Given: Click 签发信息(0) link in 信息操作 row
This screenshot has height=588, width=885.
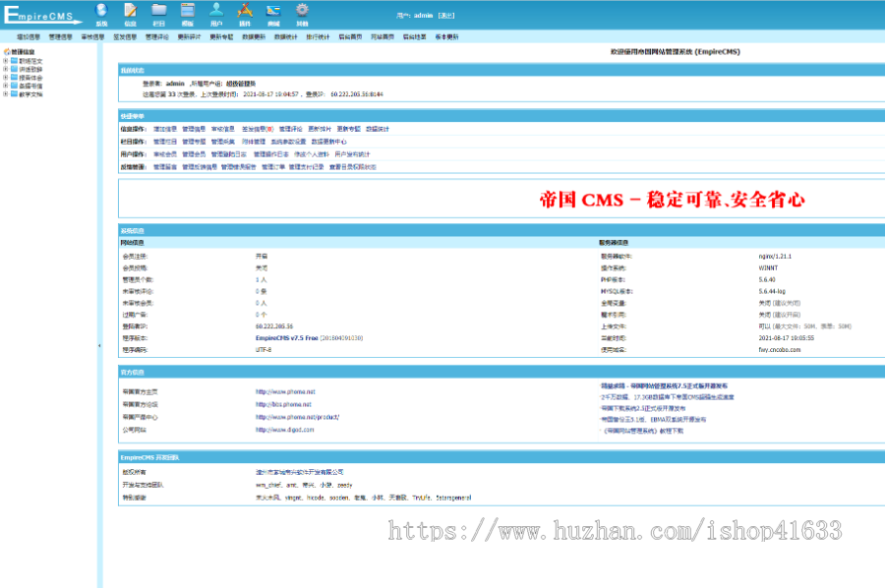Looking at the screenshot, I should pos(258,129).
